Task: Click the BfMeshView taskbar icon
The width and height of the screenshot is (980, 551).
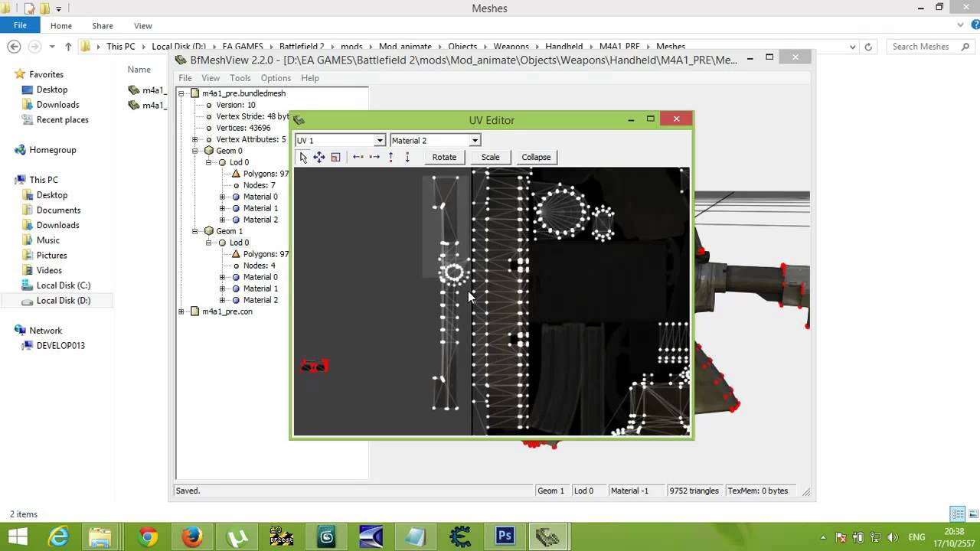Action: pyautogui.click(x=547, y=537)
